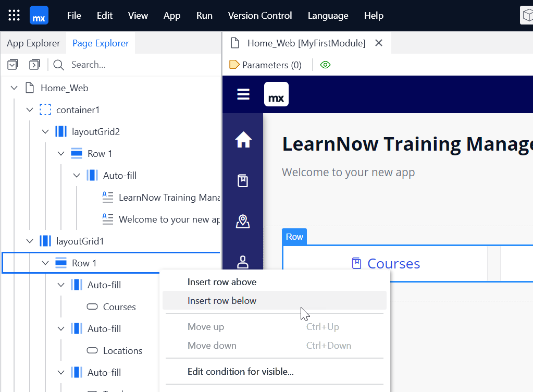Open the View menu

click(x=138, y=16)
